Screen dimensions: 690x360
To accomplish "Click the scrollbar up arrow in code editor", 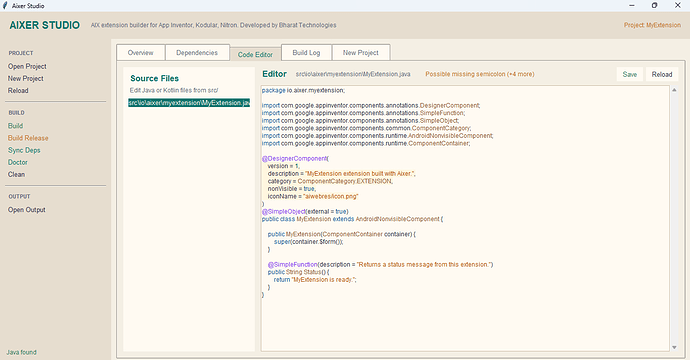I will point(674,90).
